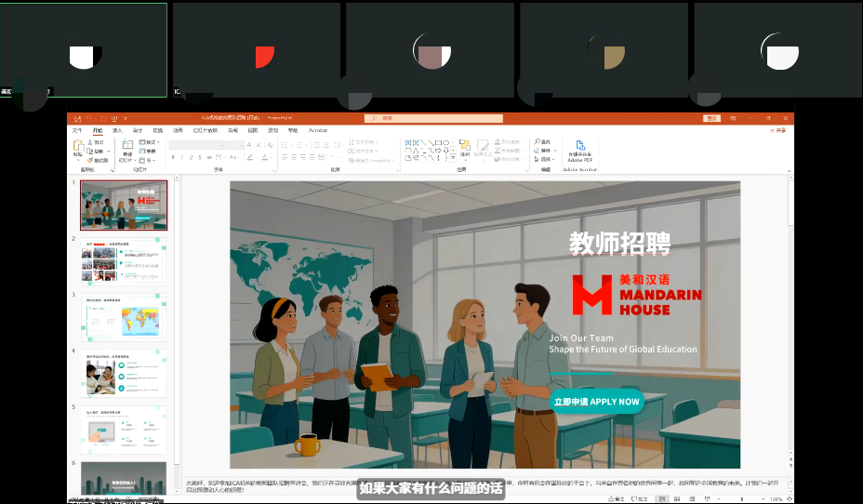Pick the oval shape in shapes gallery
The width and height of the screenshot is (863, 504).
click(445, 142)
